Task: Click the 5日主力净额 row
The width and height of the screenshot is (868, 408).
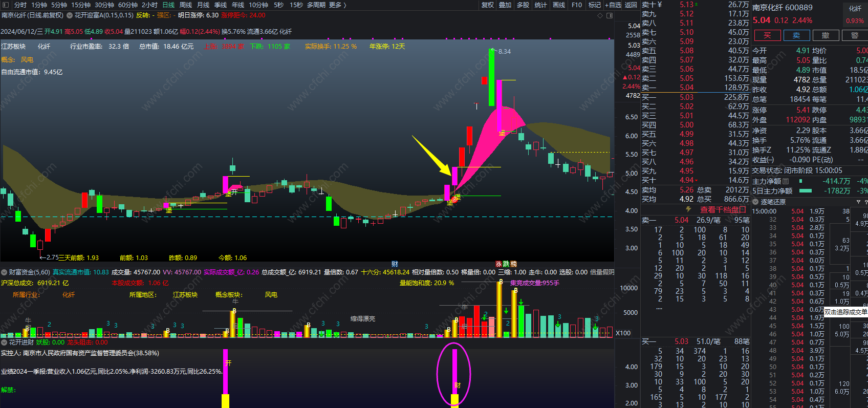Action: click(810, 191)
